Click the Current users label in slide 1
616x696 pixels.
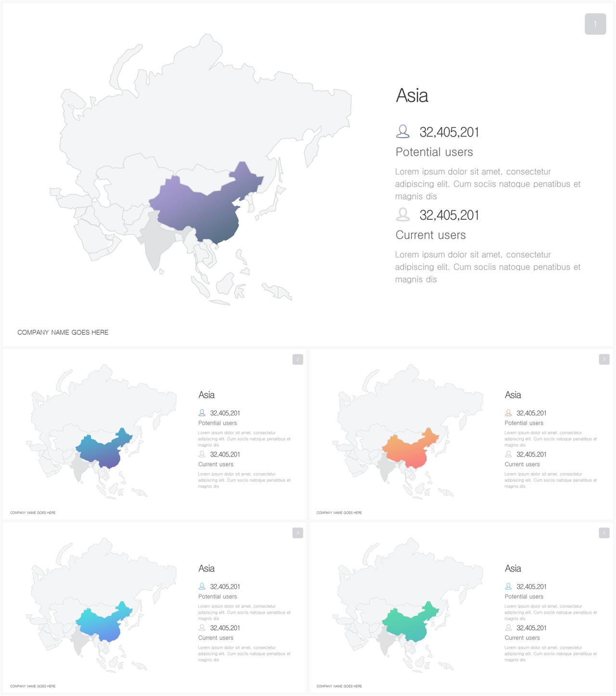(x=431, y=235)
